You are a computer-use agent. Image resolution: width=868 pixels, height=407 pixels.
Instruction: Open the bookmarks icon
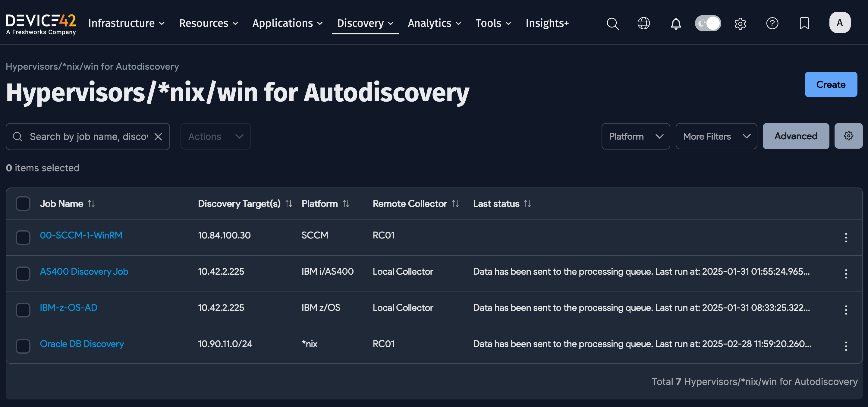pyautogui.click(x=804, y=23)
